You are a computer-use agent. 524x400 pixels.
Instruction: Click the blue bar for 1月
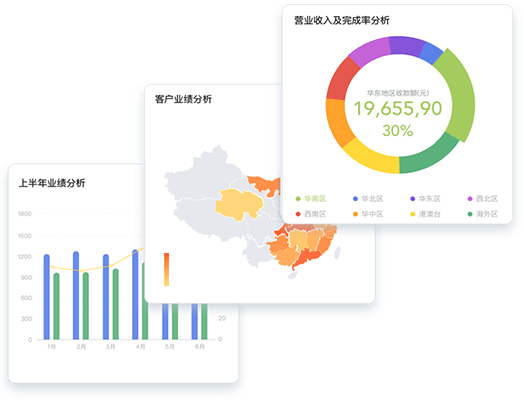(x=46, y=297)
